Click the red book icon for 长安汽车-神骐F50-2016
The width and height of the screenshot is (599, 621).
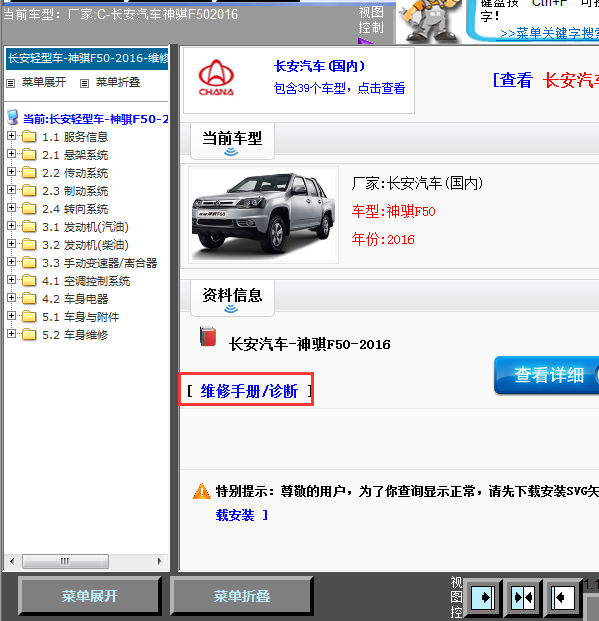pos(208,337)
